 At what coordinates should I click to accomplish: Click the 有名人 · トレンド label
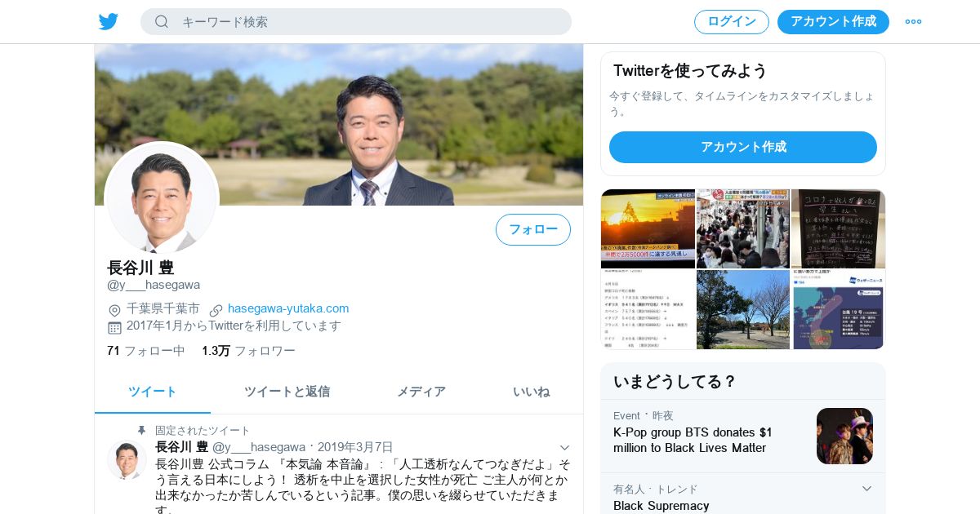(x=656, y=489)
